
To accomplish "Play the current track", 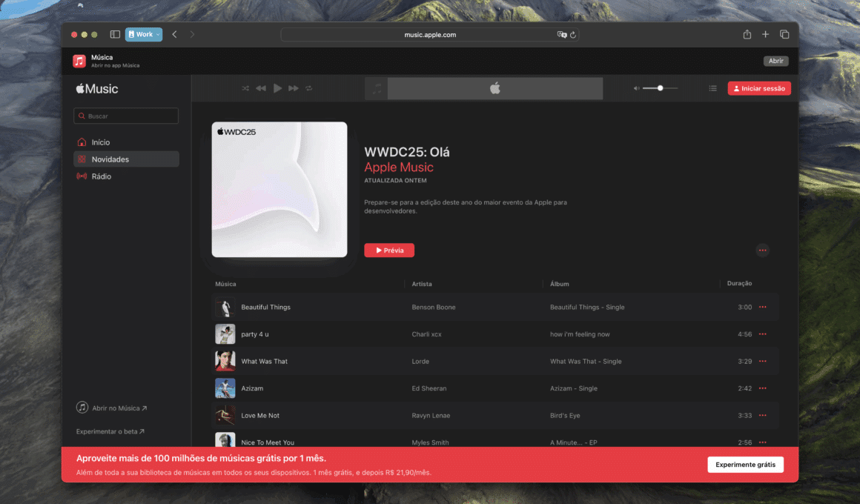I will click(x=277, y=88).
